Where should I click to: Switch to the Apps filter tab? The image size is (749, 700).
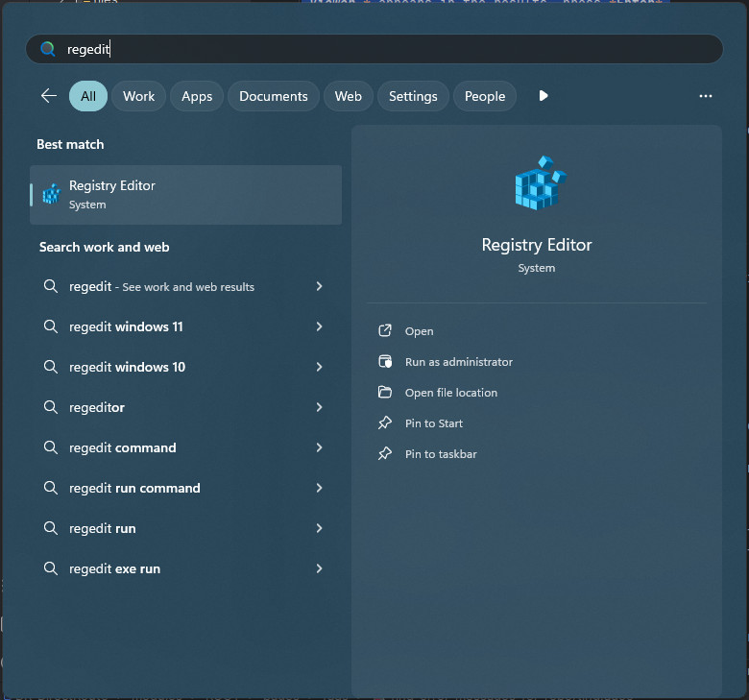[x=197, y=96]
